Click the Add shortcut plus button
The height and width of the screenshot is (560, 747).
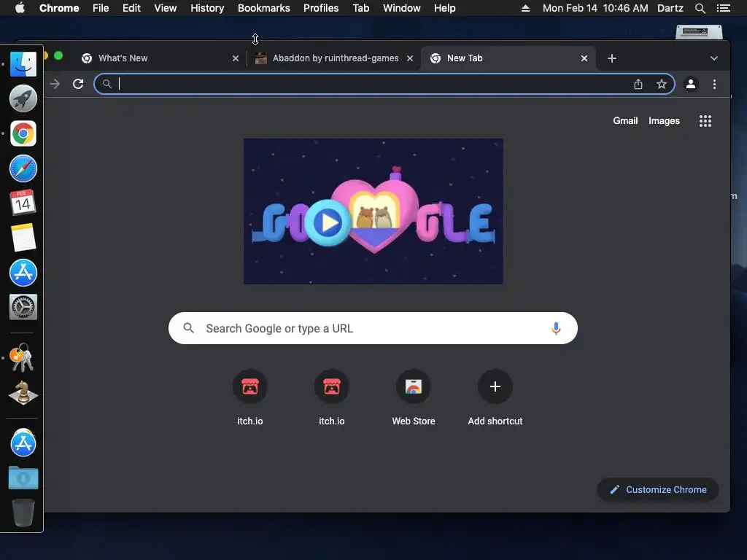495,386
